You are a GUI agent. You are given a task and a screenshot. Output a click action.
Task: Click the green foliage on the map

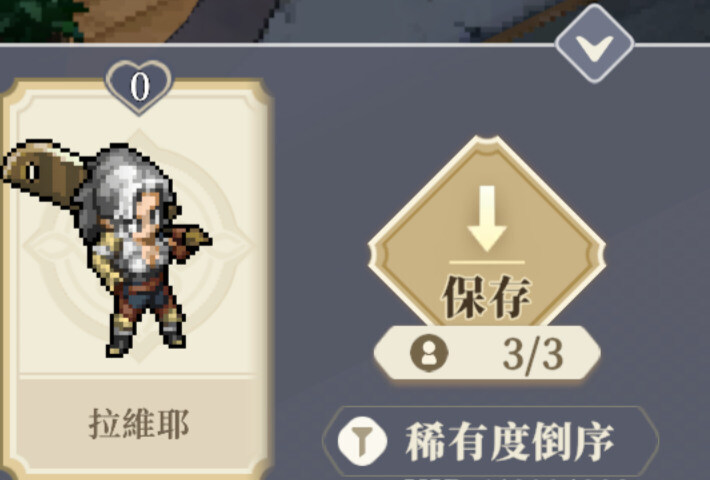41,19
